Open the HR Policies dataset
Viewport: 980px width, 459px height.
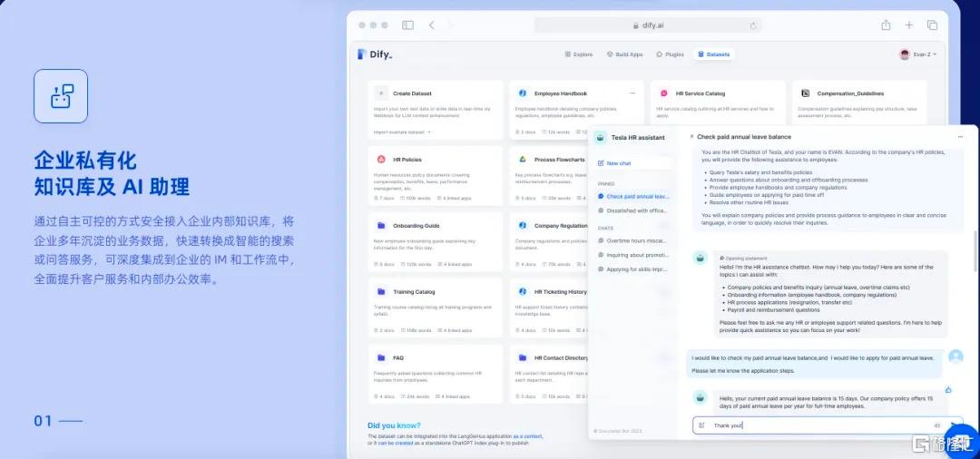pos(435,175)
